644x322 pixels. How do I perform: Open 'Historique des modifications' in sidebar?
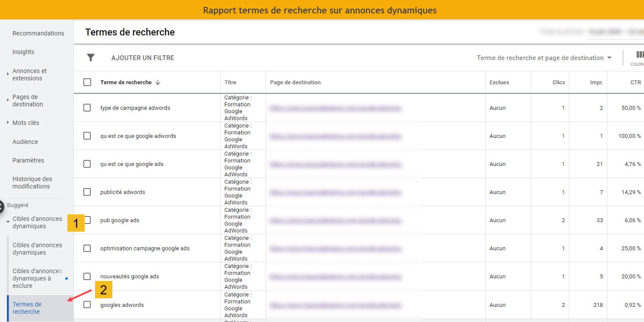pos(32,182)
